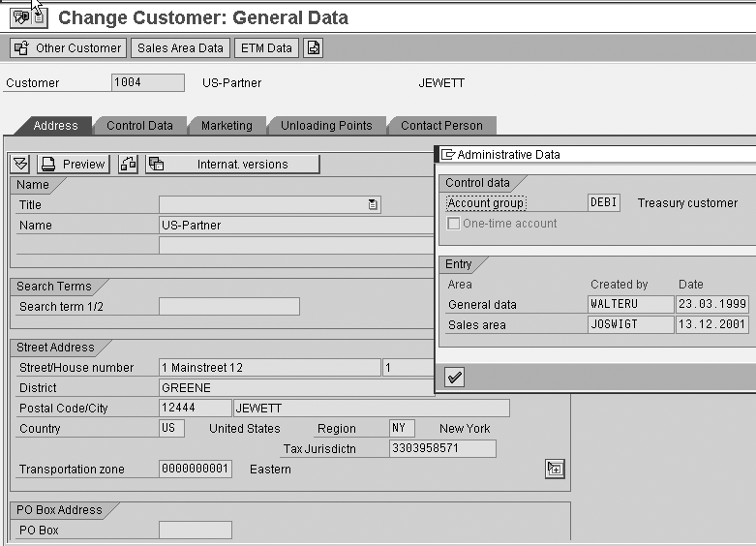Open Sales Area Data
756x546 pixels.
point(180,48)
